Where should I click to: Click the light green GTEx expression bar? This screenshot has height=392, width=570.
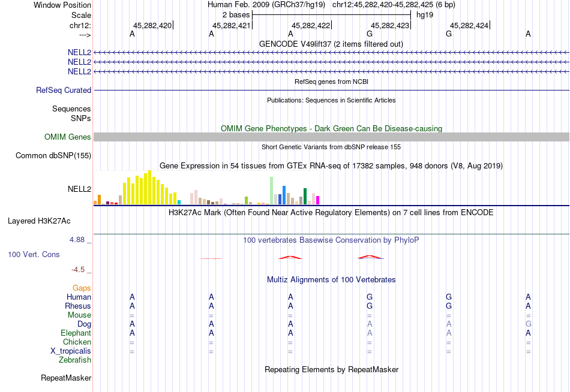[x=272, y=191]
